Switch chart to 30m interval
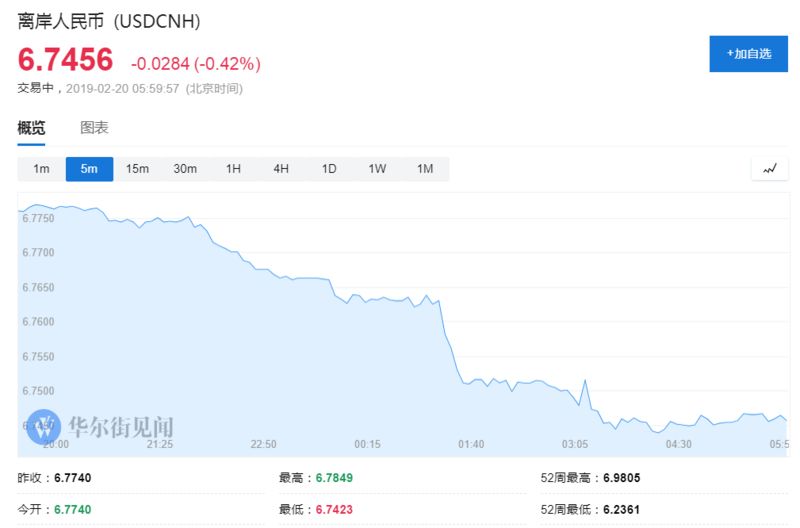 point(185,169)
